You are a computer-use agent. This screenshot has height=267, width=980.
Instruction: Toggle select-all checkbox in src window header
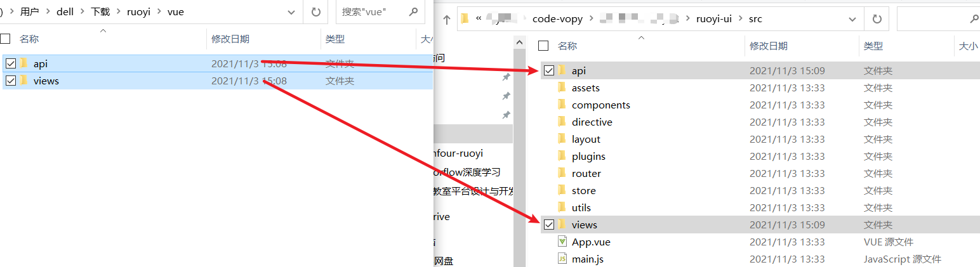[x=543, y=46]
